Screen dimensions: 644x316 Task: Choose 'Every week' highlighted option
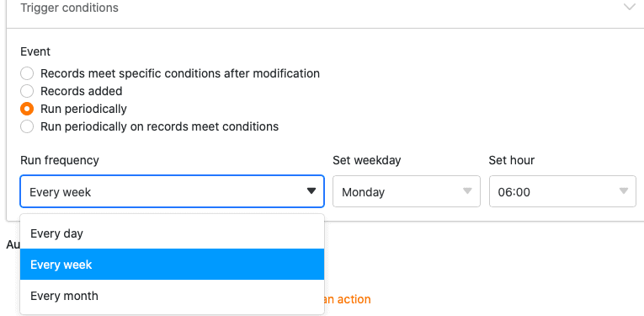[x=172, y=265]
